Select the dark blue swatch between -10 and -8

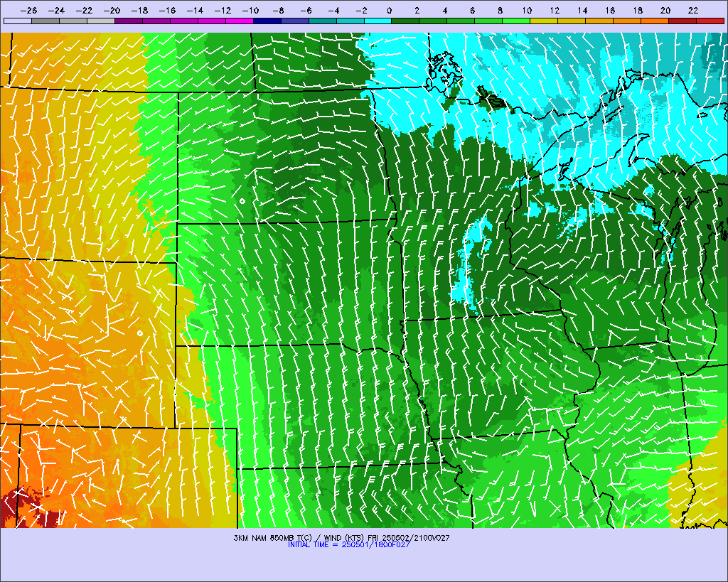[267, 21]
